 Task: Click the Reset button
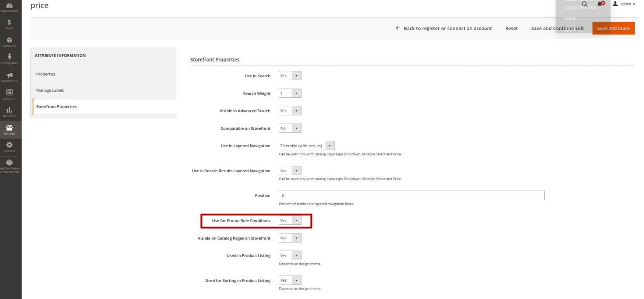click(511, 28)
